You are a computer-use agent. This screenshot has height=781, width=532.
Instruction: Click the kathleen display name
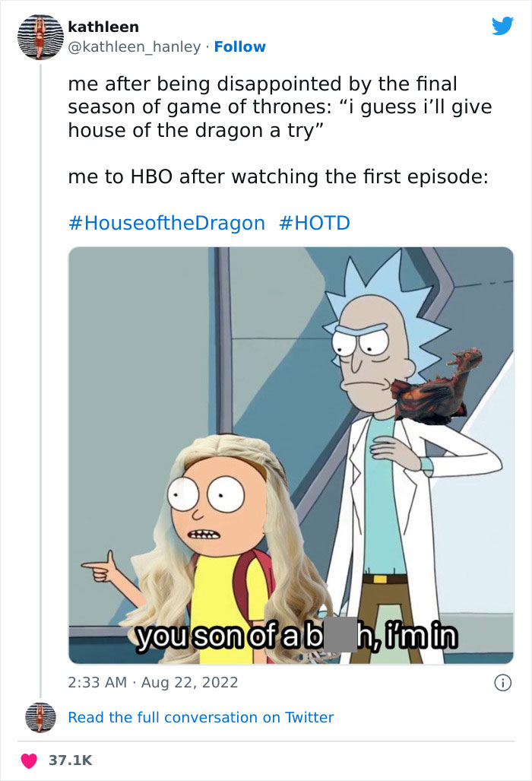(x=103, y=27)
